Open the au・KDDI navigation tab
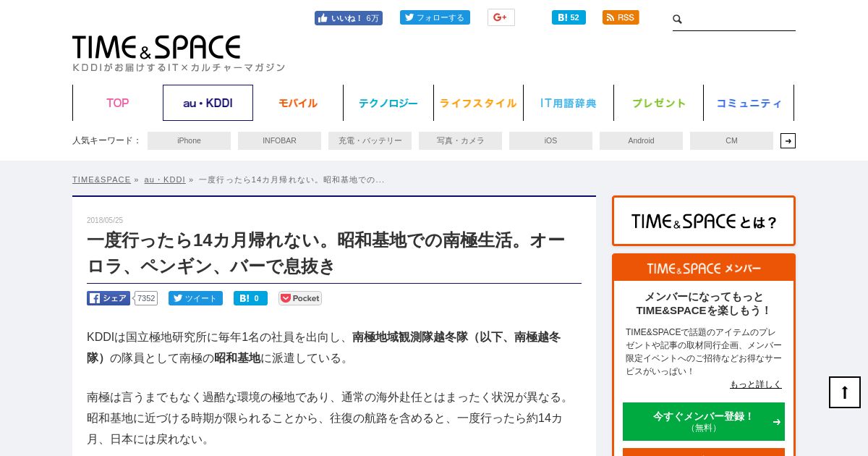The image size is (868, 456). pos(208,103)
